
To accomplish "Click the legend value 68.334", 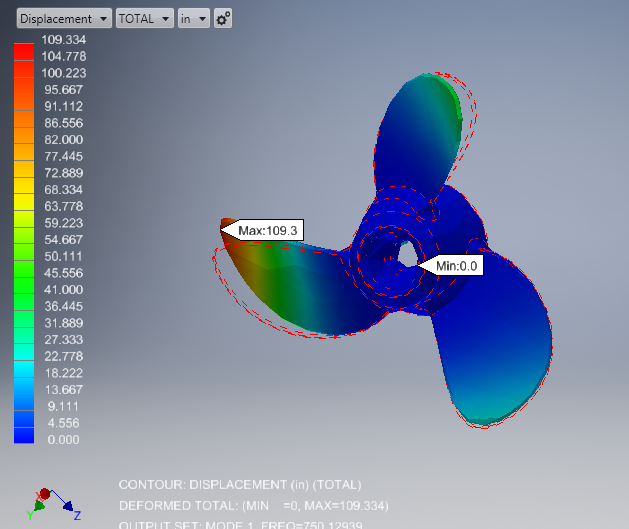I will 64,189.
